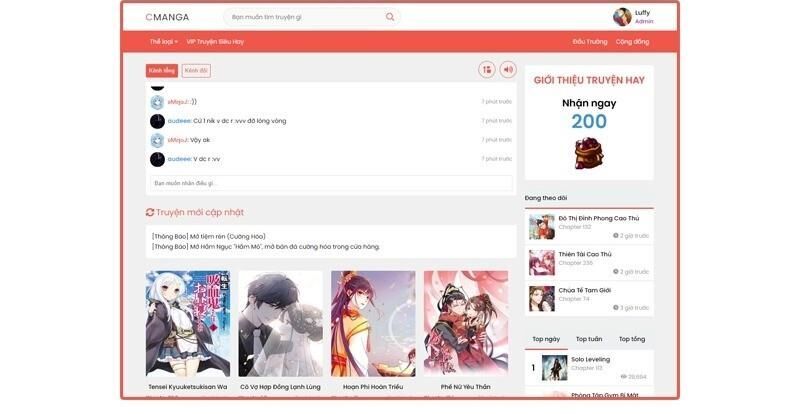Image resolution: width=800 pixels, height=414 pixels.
Task: Click the chat ranking list icon
Action: pos(487,70)
